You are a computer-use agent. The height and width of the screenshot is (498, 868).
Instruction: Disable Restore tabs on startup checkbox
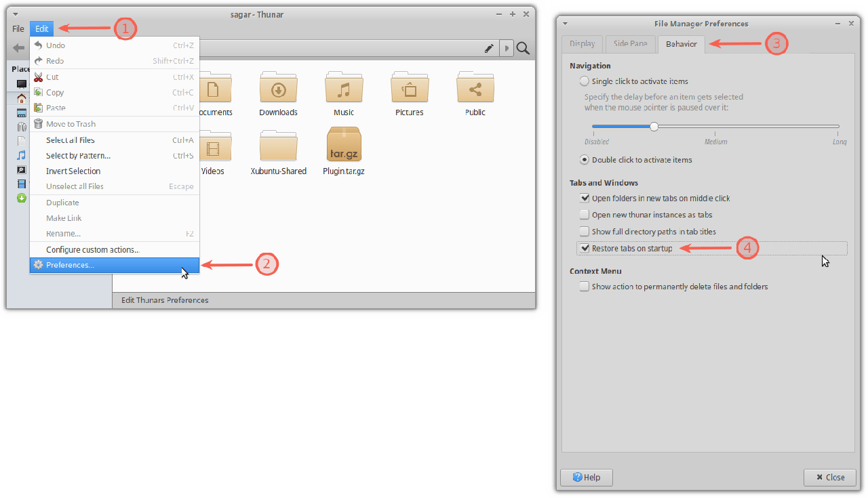[x=585, y=249]
